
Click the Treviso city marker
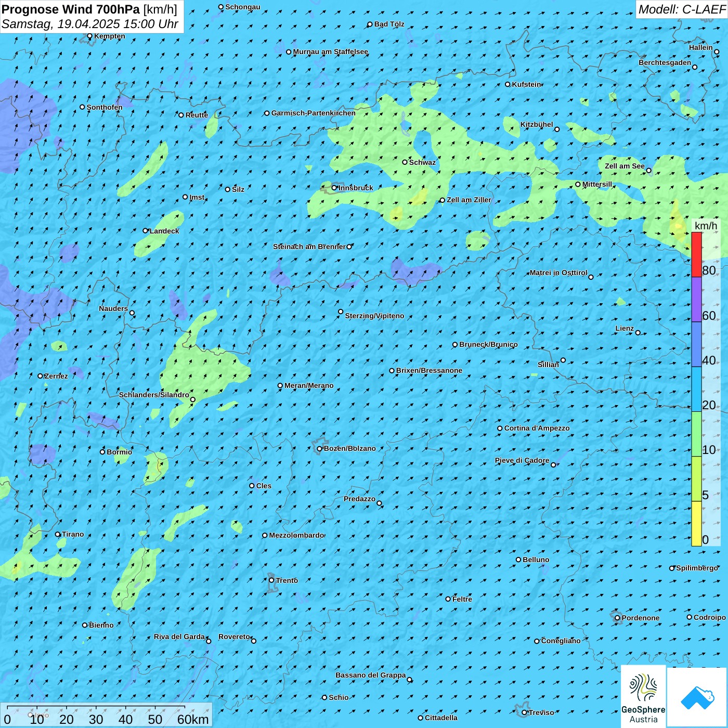coord(524,713)
